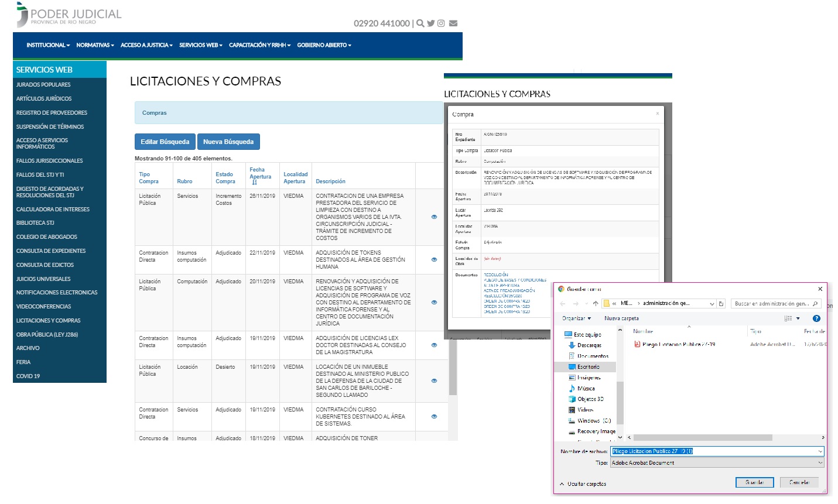
Task: Open the view options arrow in save dialog
Action: [798, 318]
